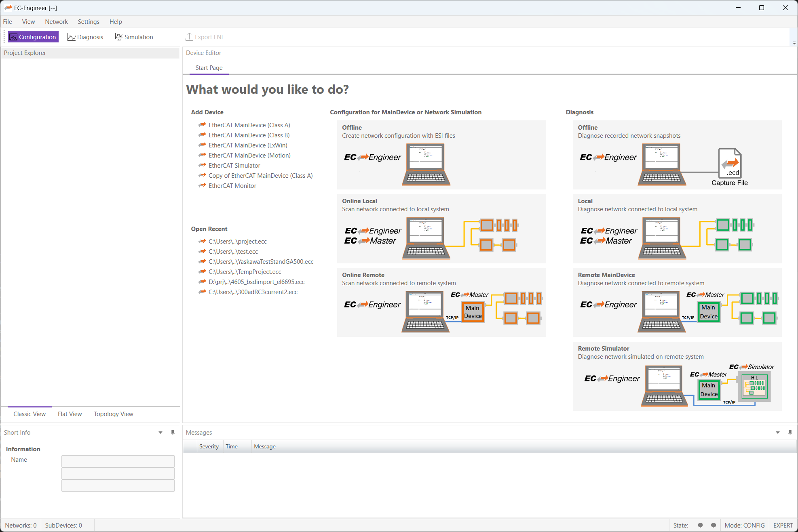Select the Configuration mode toolbar icon
Viewport: 798px width, 532px height.
pyautogui.click(x=13, y=37)
